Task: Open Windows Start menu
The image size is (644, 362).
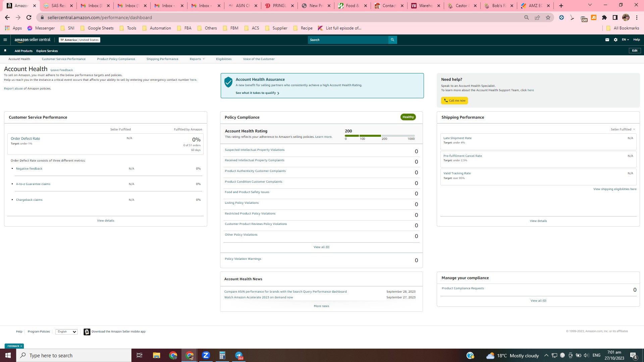Action: click(8, 355)
